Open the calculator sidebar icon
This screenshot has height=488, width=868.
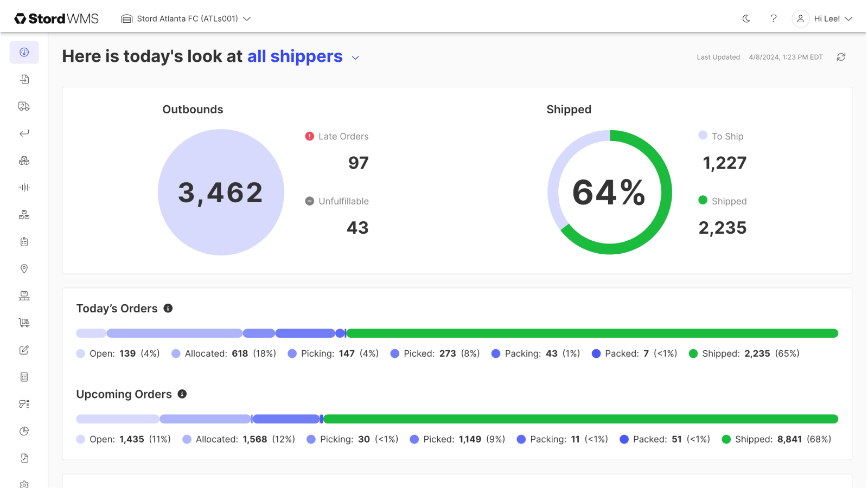(x=24, y=377)
